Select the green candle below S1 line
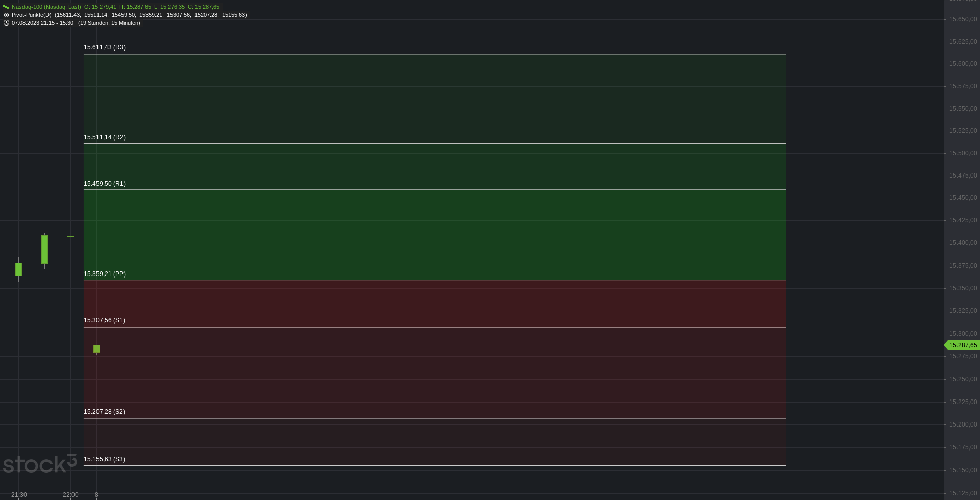 (x=96, y=349)
